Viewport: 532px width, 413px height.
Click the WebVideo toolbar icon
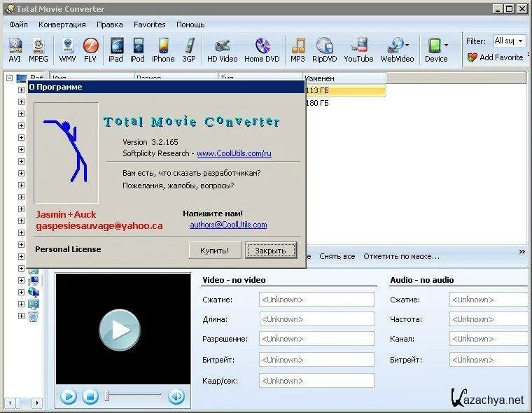tap(397, 50)
